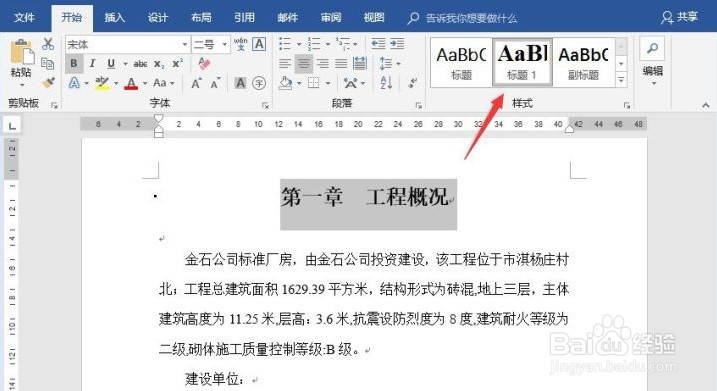Switch to the 设计 tab
Screen dimensions: 717x391
click(158, 17)
